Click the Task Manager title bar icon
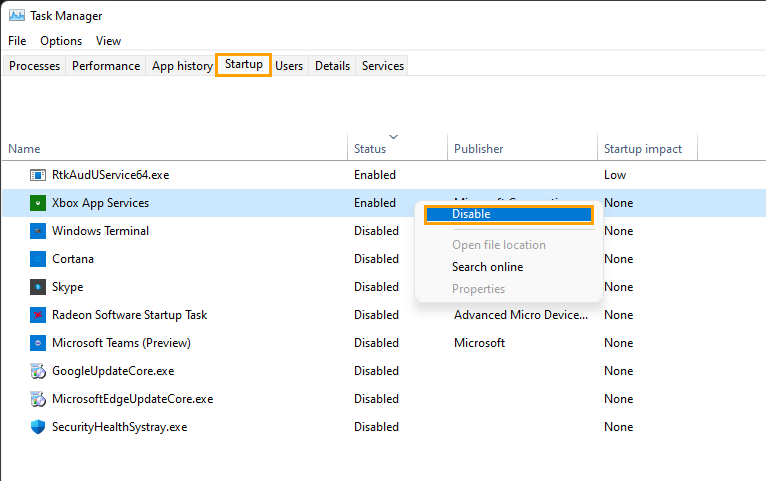 click(17, 16)
